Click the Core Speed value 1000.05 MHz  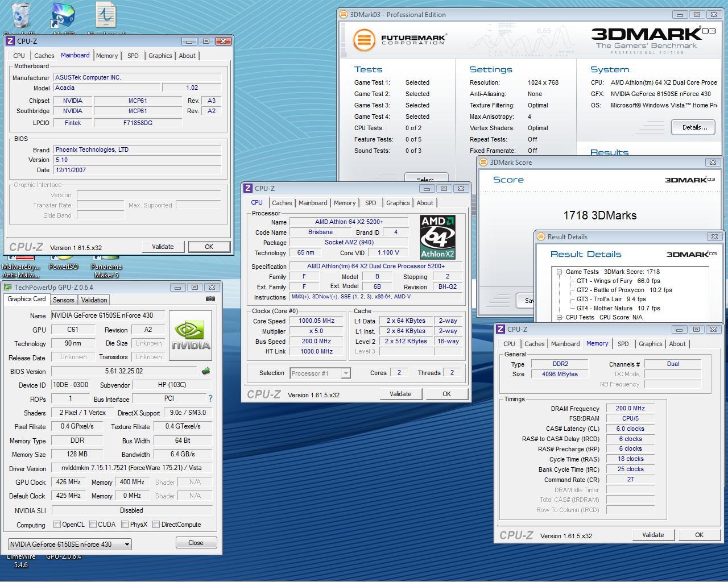(317, 321)
